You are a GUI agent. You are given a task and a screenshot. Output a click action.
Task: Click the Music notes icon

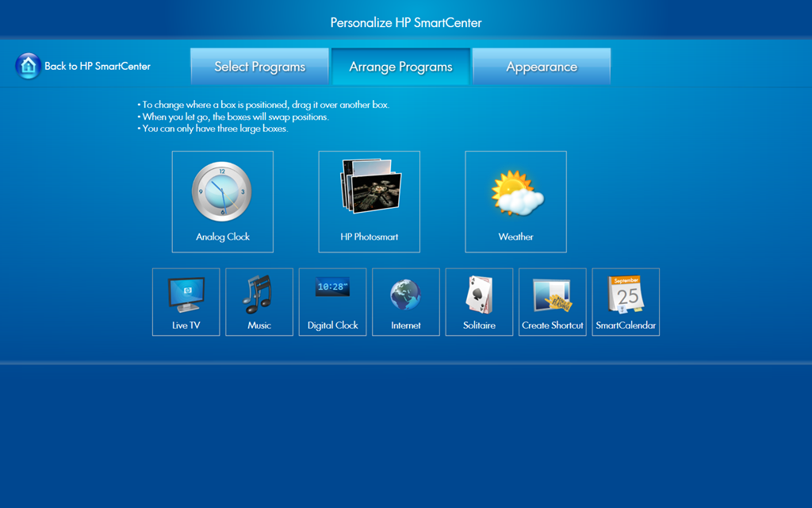[x=258, y=294]
